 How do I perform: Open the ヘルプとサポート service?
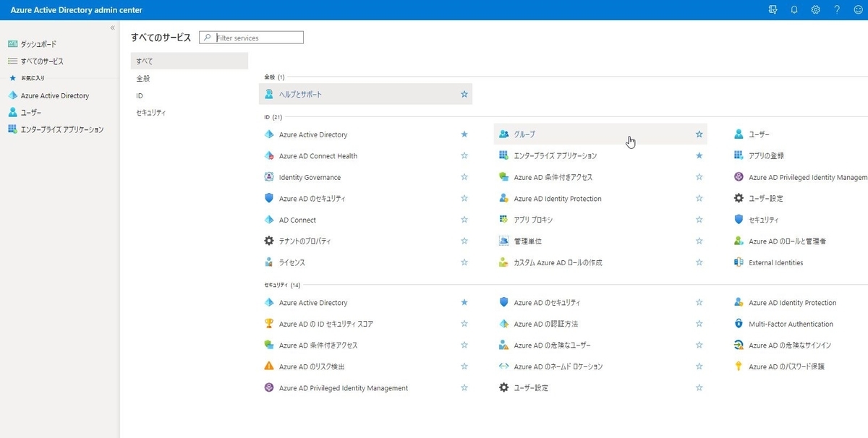pos(365,94)
